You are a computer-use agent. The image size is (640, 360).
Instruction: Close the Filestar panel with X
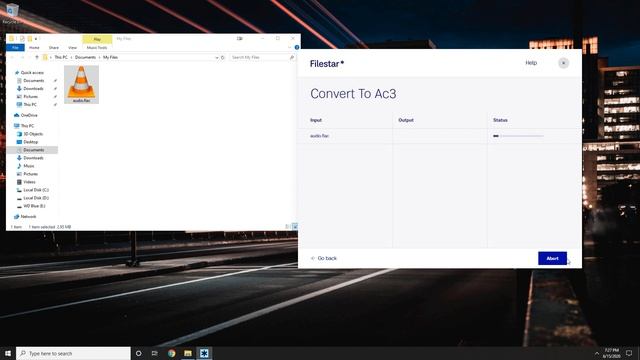[x=564, y=63]
